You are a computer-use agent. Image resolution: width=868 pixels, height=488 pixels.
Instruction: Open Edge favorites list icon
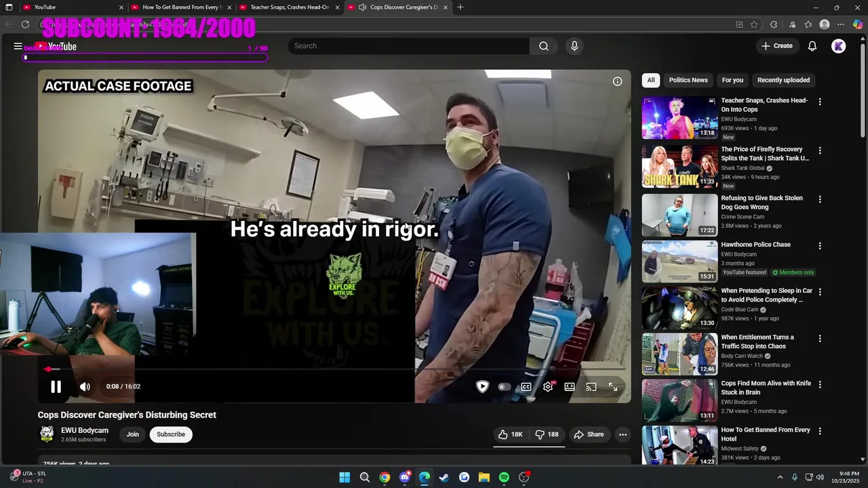[808, 24]
